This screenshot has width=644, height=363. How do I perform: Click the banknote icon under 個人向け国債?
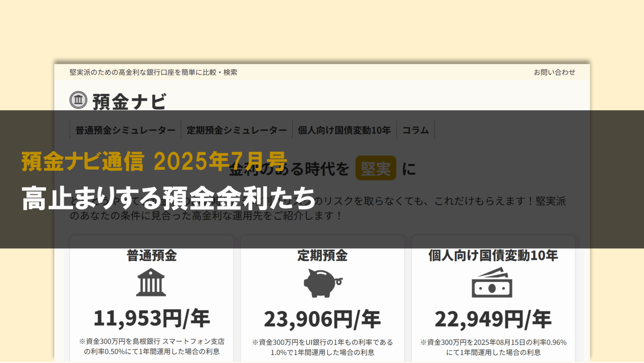pos(492,283)
